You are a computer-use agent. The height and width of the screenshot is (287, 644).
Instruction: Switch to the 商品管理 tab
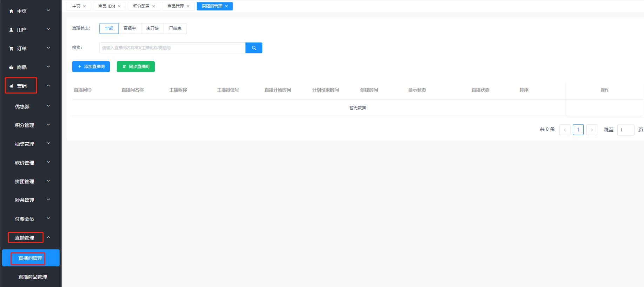click(175, 6)
